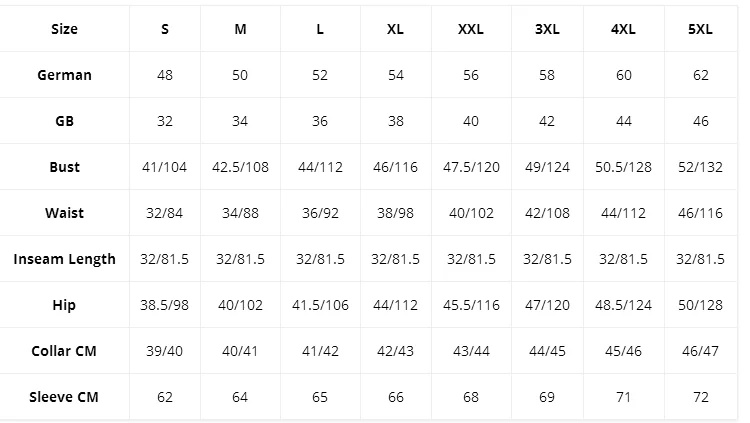Click the Sleeve value 72 for 5XL
Screen dimensions: 750x423
click(700, 397)
